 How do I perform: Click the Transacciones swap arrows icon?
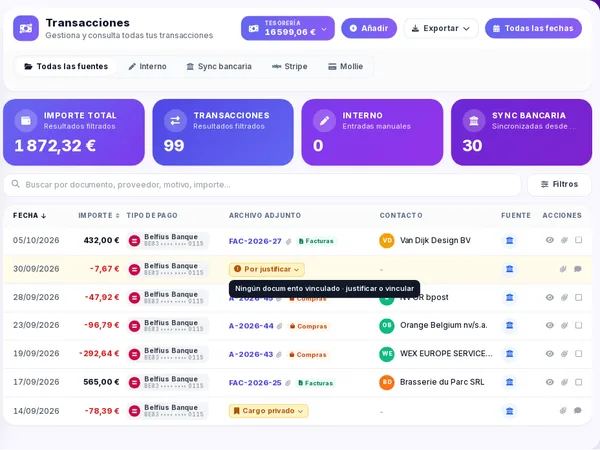pyautogui.click(x=175, y=121)
